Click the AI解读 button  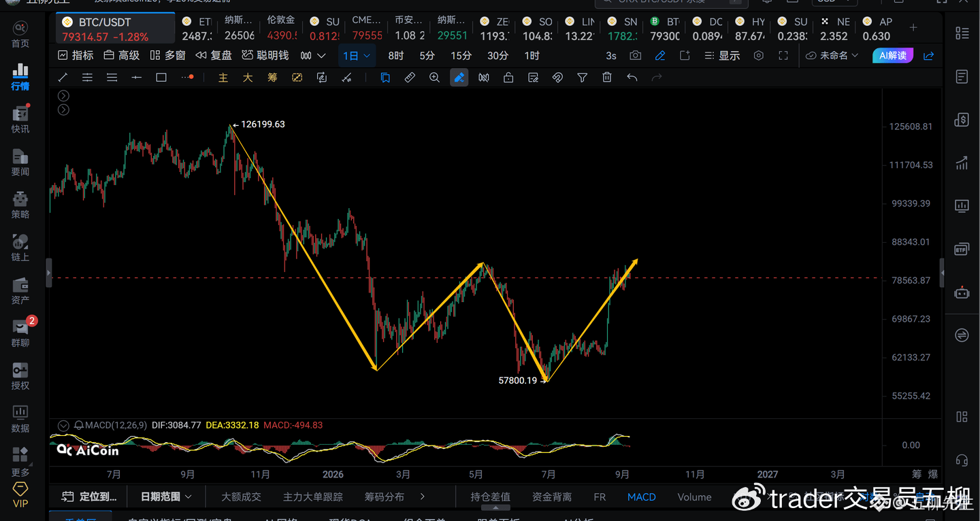pyautogui.click(x=892, y=56)
